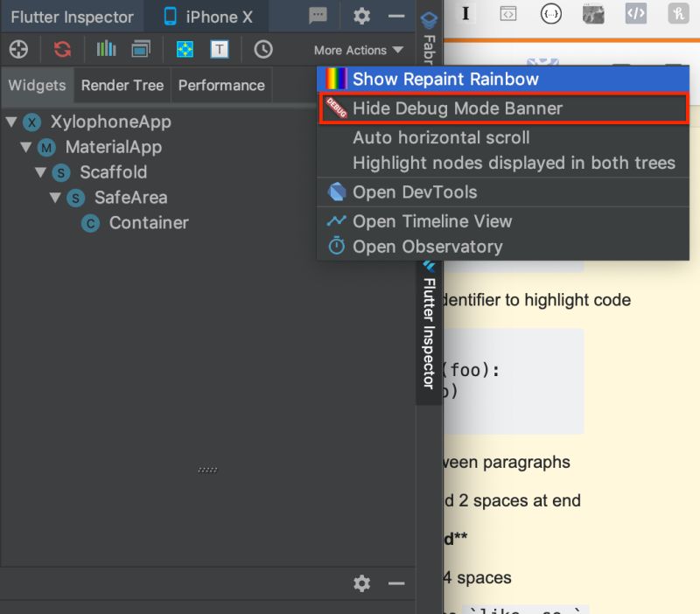700x614 pixels.
Task: Toggle the Performance Overlay bars icon
Action: 106,49
